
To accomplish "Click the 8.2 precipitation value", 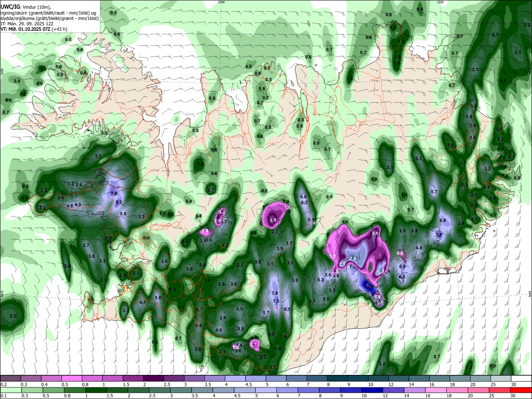I will tap(119, 202).
